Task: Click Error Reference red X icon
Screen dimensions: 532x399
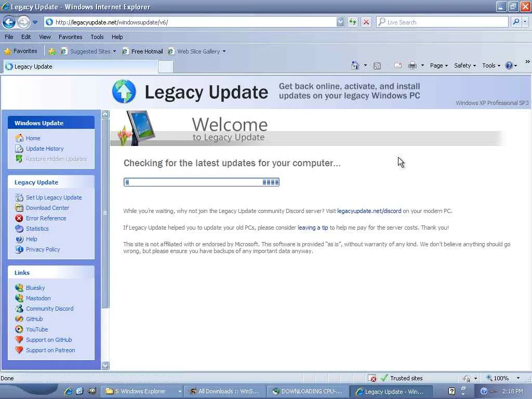Action: (19, 218)
